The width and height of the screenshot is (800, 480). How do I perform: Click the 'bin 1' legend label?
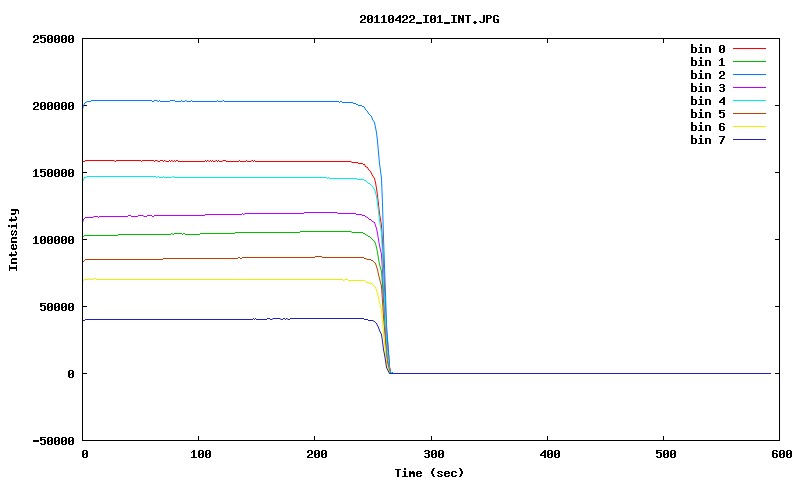tap(707, 62)
